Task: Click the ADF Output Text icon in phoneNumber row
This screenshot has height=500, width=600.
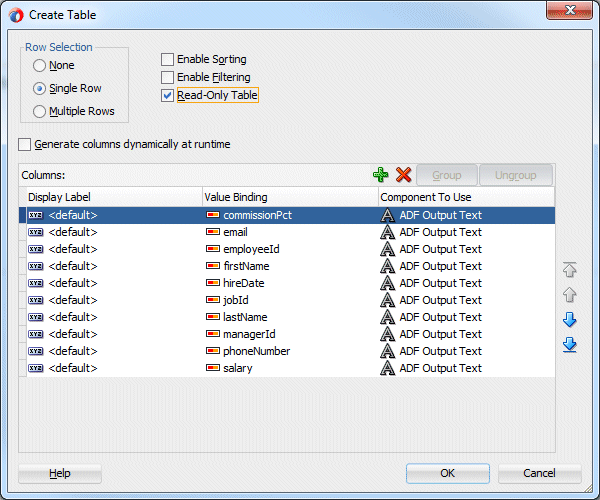Action: tap(387, 351)
